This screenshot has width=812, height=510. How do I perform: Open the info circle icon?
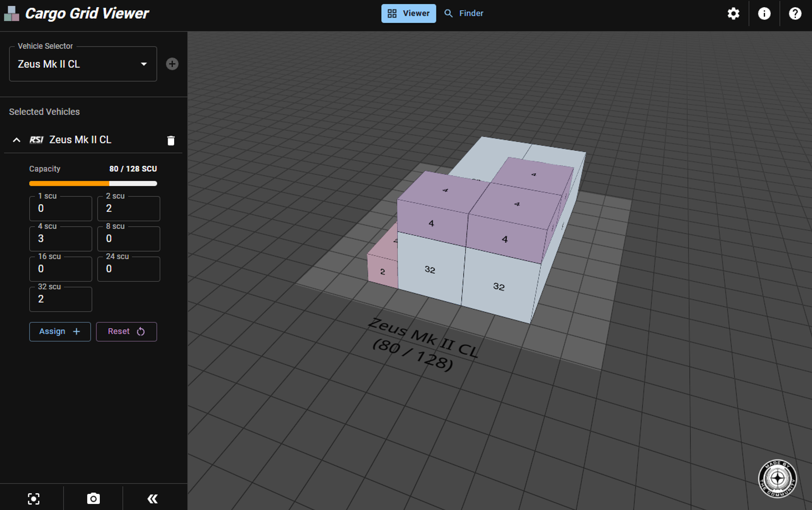(764, 13)
